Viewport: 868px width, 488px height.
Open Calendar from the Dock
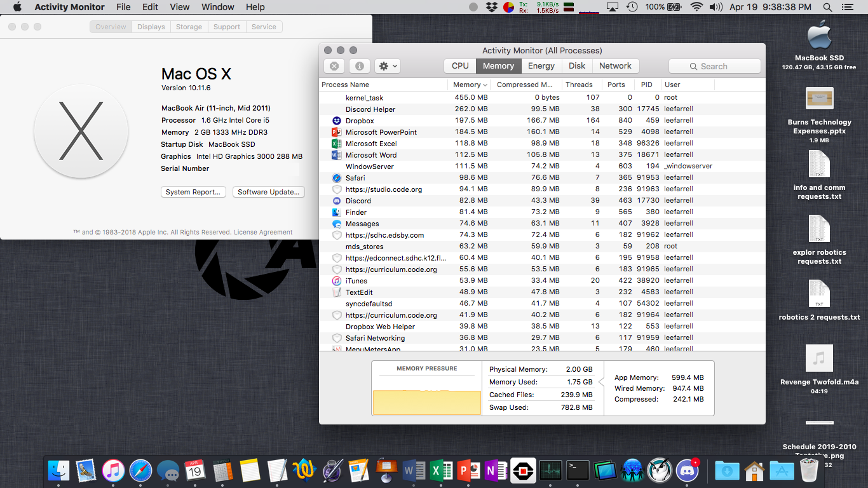[195, 471]
